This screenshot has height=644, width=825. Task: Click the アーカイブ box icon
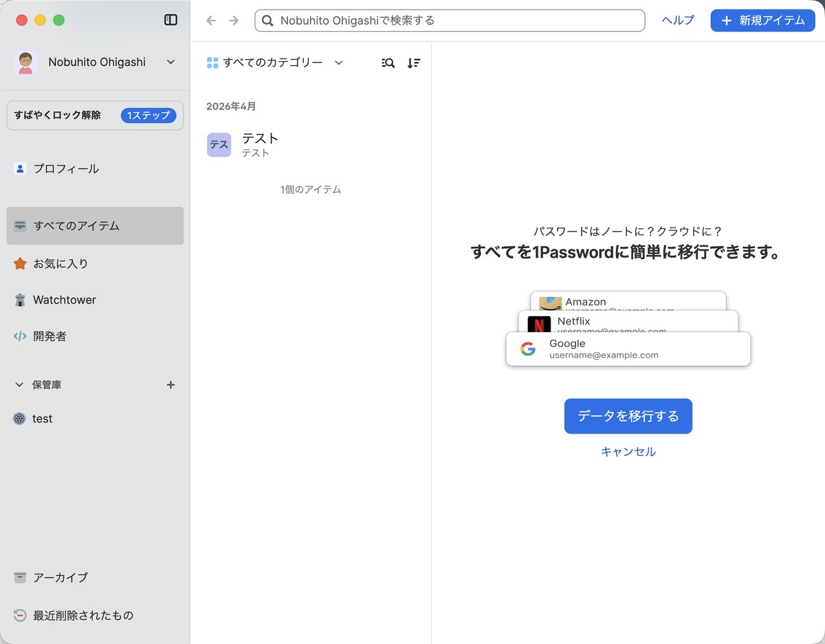coord(20,577)
